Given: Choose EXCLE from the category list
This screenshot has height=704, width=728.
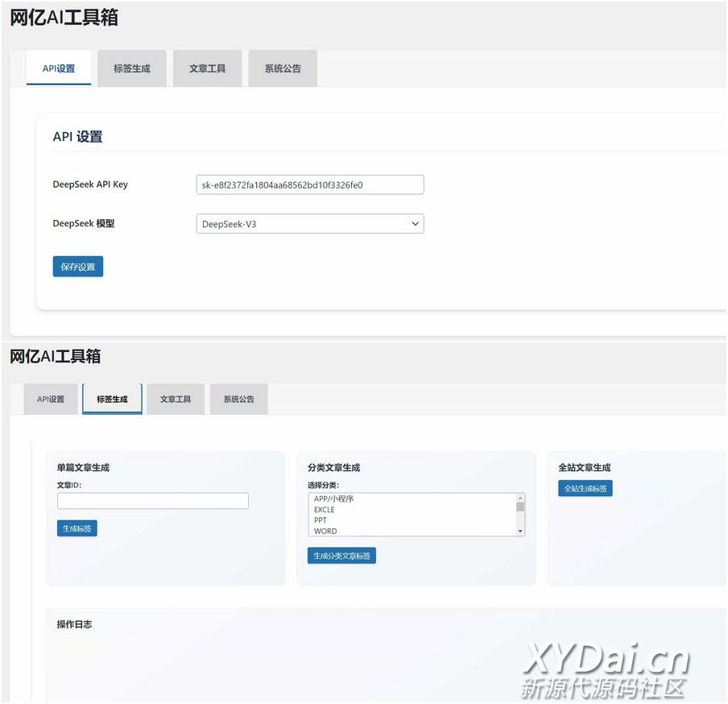Looking at the screenshot, I should pyautogui.click(x=324, y=510).
